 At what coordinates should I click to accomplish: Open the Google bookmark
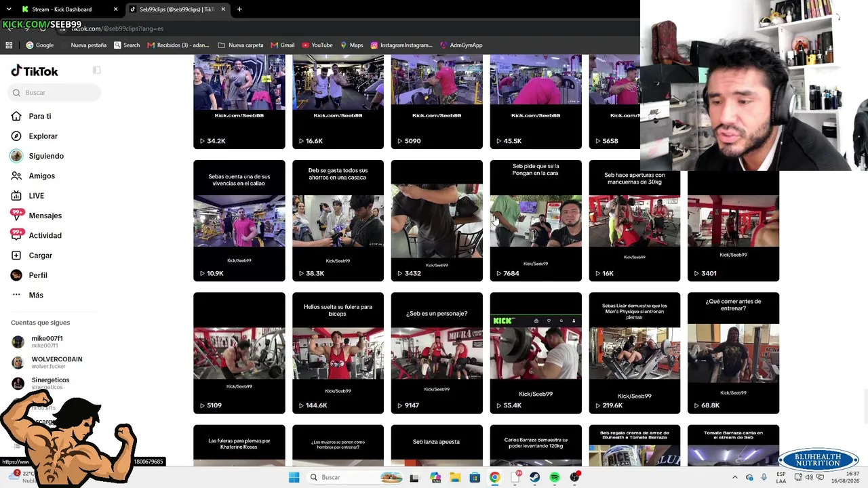pos(40,45)
